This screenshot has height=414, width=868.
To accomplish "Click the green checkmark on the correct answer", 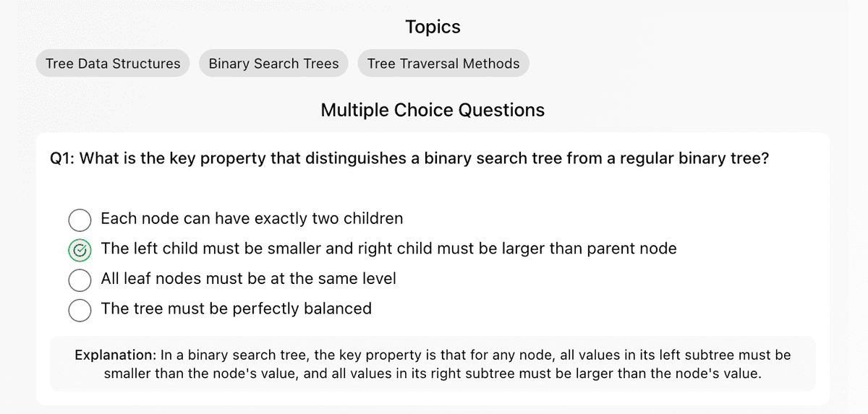I will (80, 250).
